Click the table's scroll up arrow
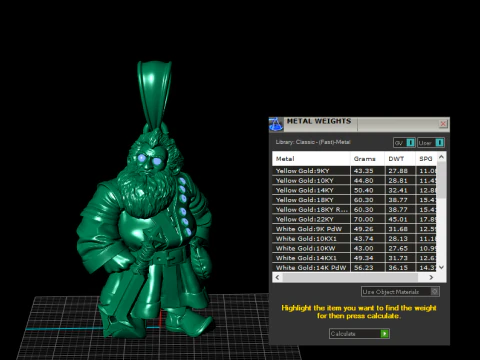 click(442, 156)
